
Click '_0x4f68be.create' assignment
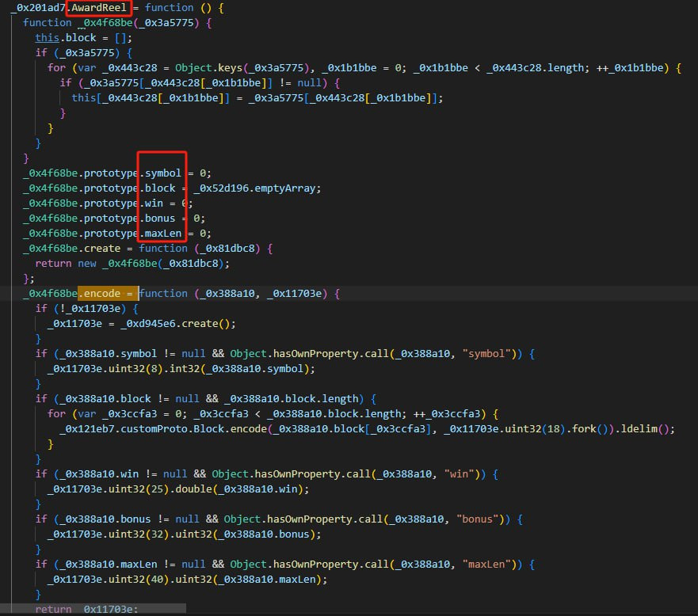click(71, 248)
